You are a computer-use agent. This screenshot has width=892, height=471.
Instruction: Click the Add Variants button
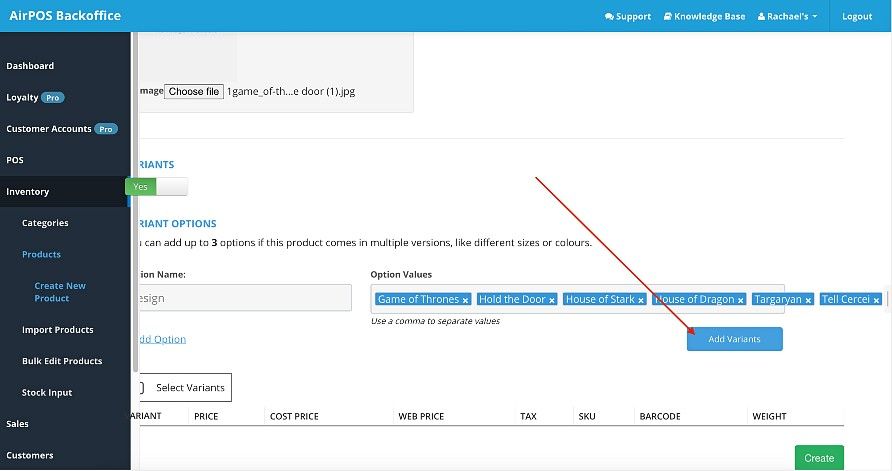coord(734,339)
